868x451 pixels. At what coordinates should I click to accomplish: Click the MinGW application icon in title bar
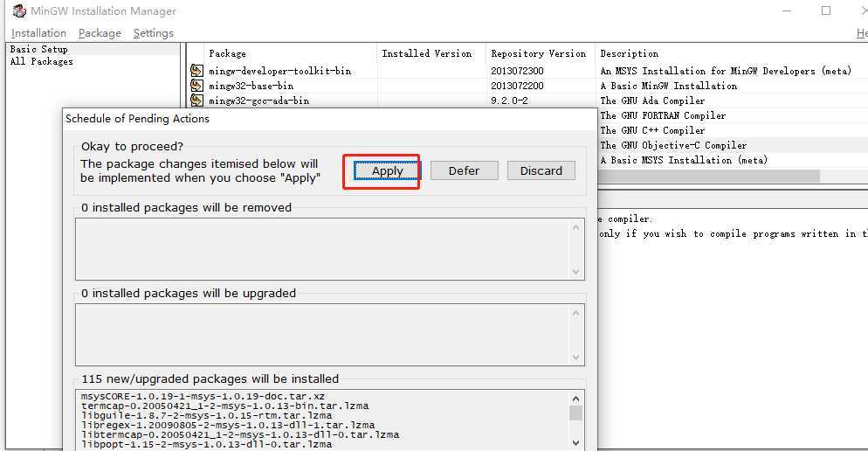click(x=19, y=10)
